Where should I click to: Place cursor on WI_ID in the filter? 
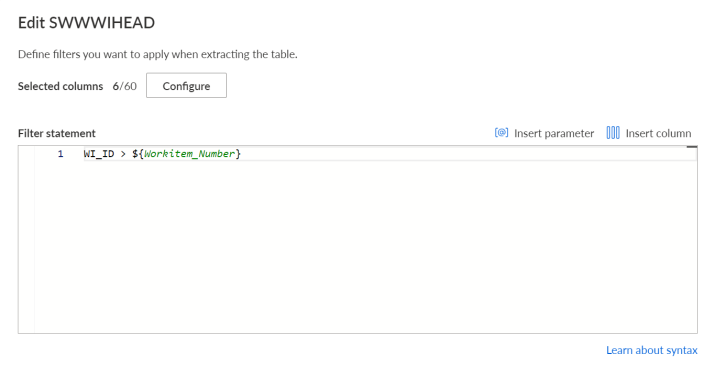99,154
